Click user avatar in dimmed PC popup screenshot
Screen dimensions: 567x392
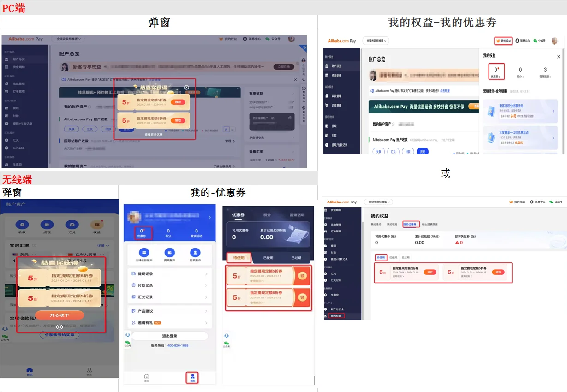click(292, 39)
